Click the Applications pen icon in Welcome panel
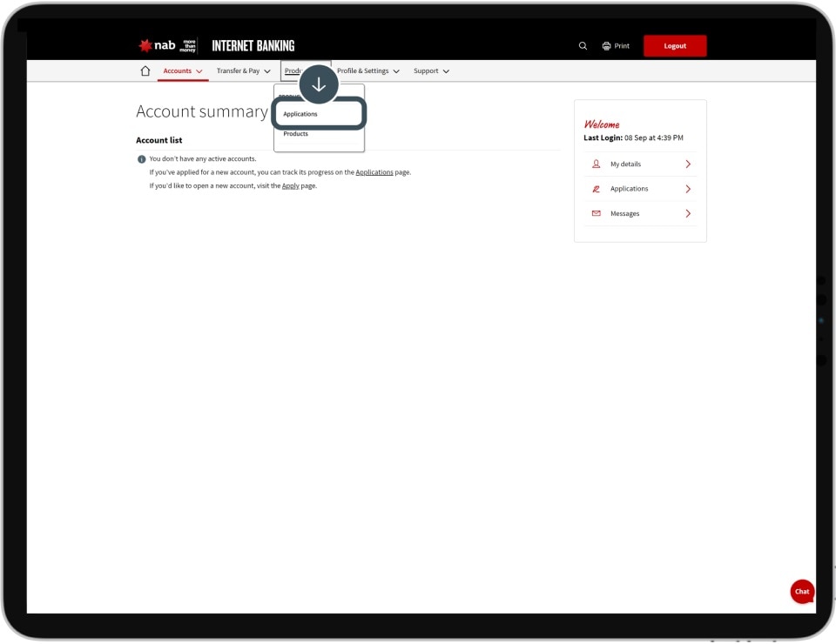Image resolution: width=836 pixels, height=644 pixels. pyautogui.click(x=597, y=189)
